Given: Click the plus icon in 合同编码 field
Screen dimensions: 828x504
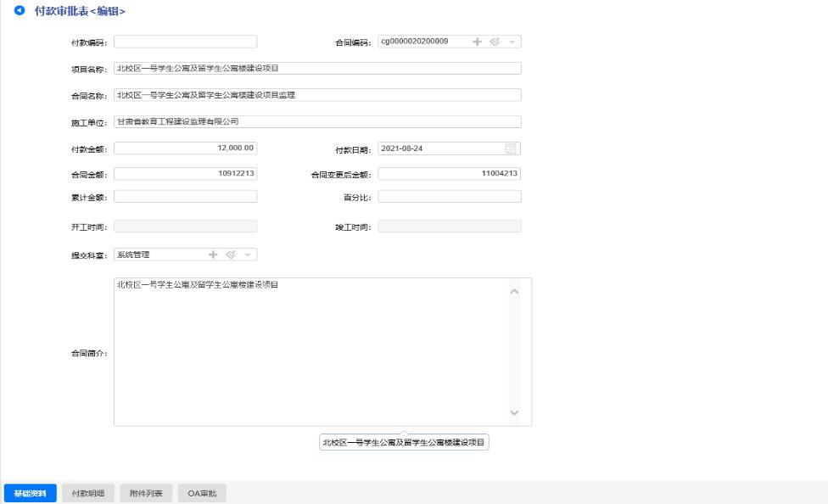Looking at the screenshot, I should [476, 42].
